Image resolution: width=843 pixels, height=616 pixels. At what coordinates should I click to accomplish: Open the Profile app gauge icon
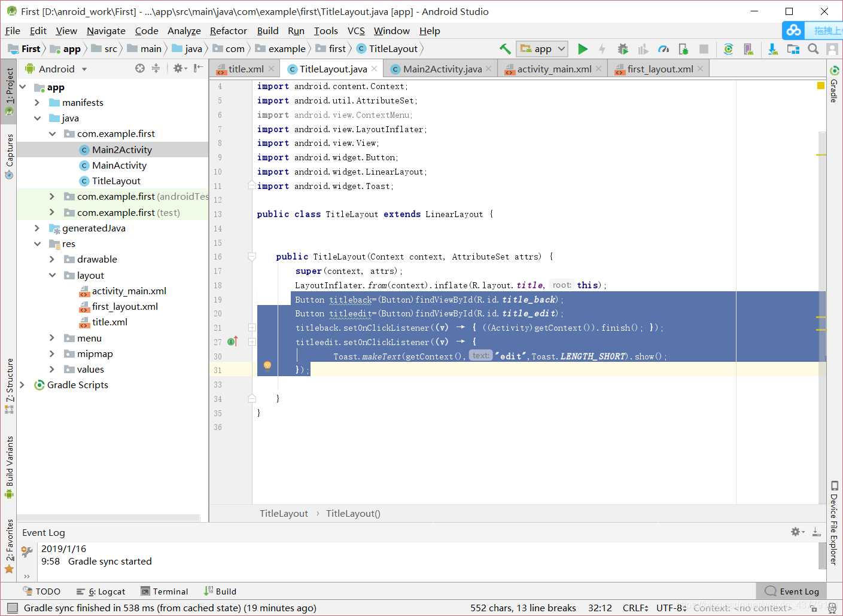664,49
